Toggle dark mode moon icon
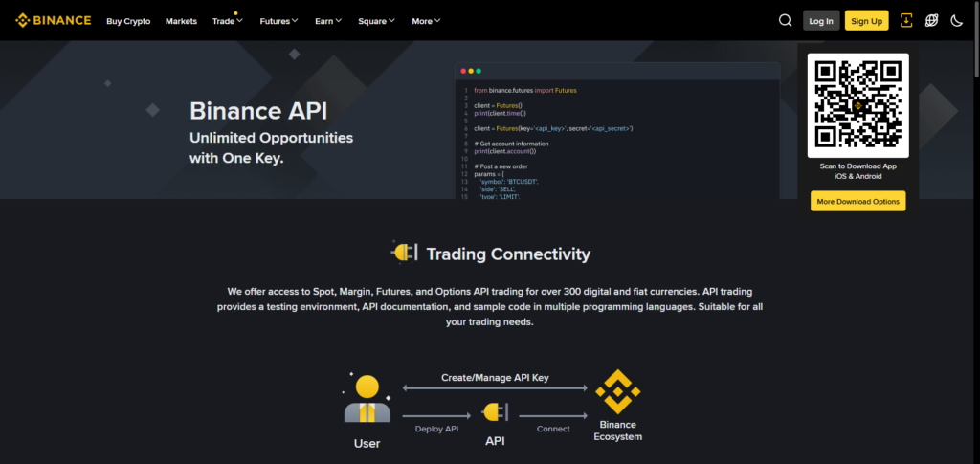The width and height of the screenshot is (980, 464). point(957,21)
